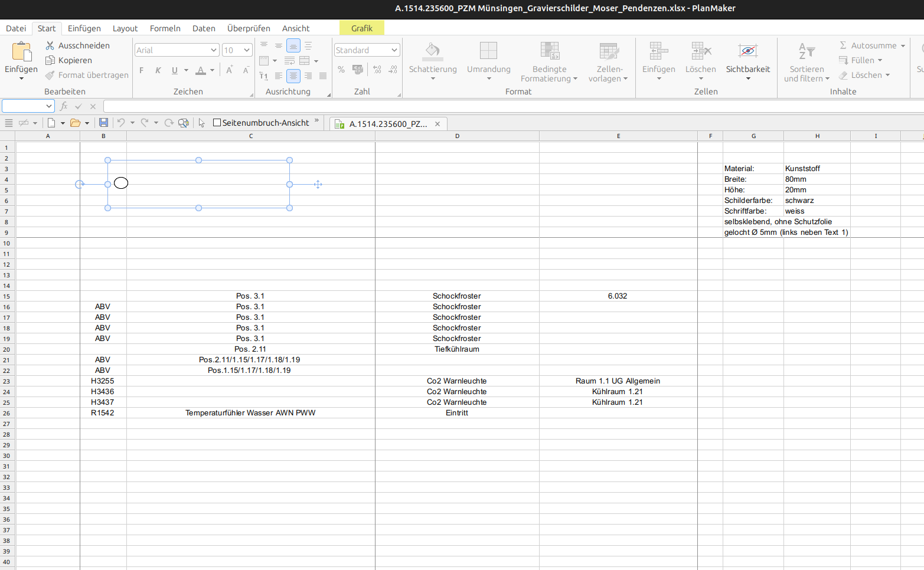Click the formula input field
924x570 pixels.
[513, 106]
